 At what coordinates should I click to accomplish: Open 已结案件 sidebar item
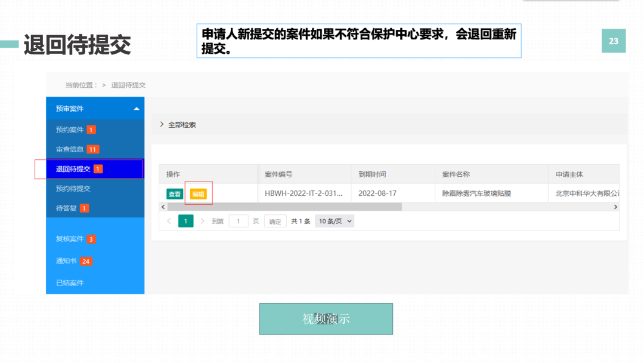(x=70, y=283)
